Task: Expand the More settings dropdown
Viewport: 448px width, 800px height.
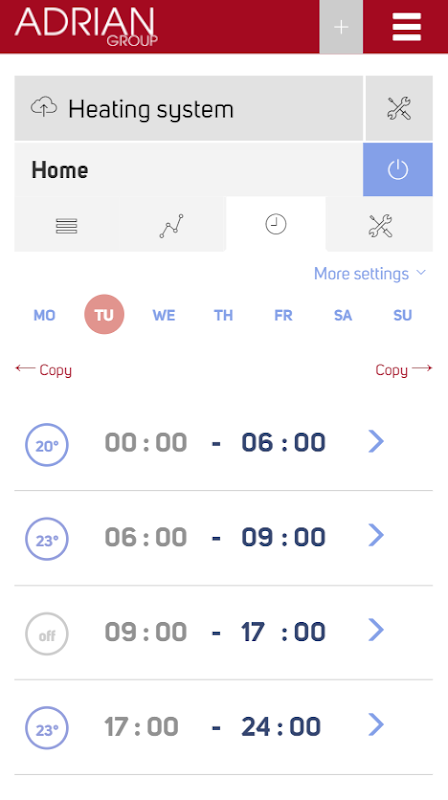Action: 370,273
